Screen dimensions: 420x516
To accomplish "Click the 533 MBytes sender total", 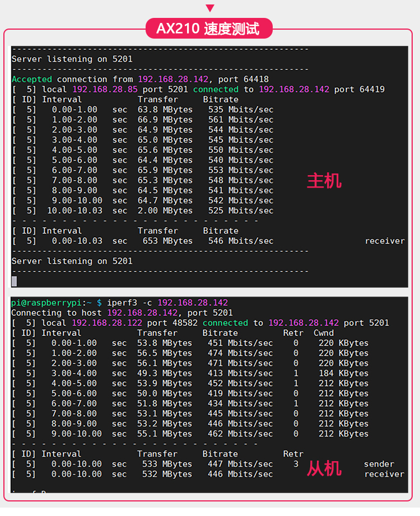I will 167,464.
